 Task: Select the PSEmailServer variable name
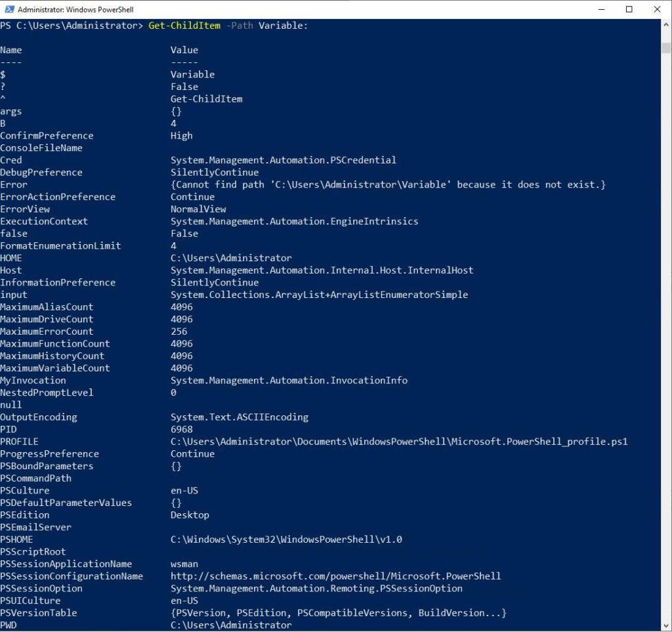[x=36, y=528]
